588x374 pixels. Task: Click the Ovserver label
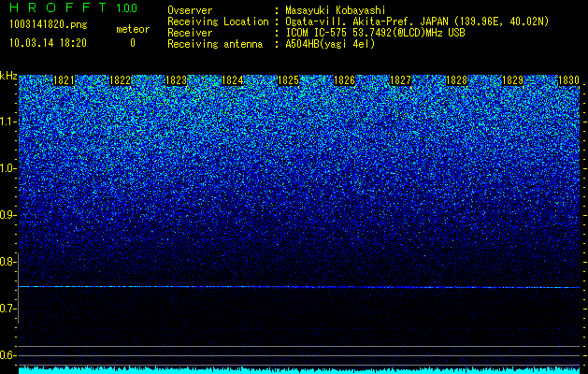coord(190,10)
